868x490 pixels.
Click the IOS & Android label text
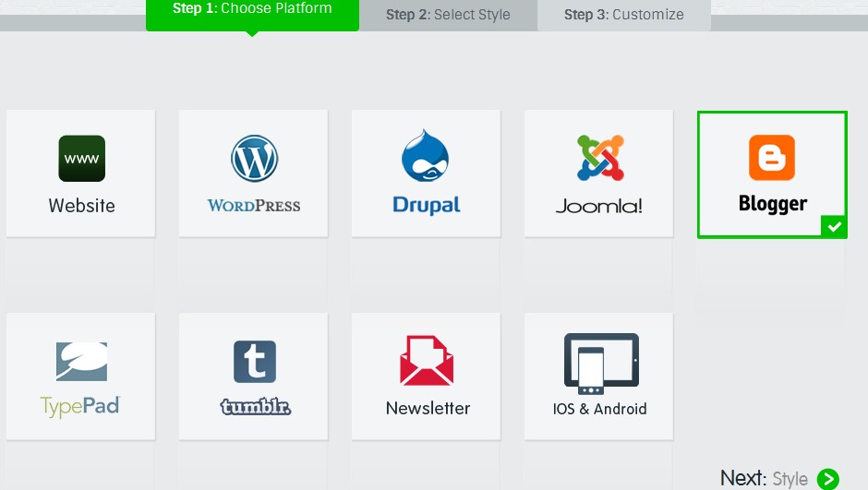point(599,409)
